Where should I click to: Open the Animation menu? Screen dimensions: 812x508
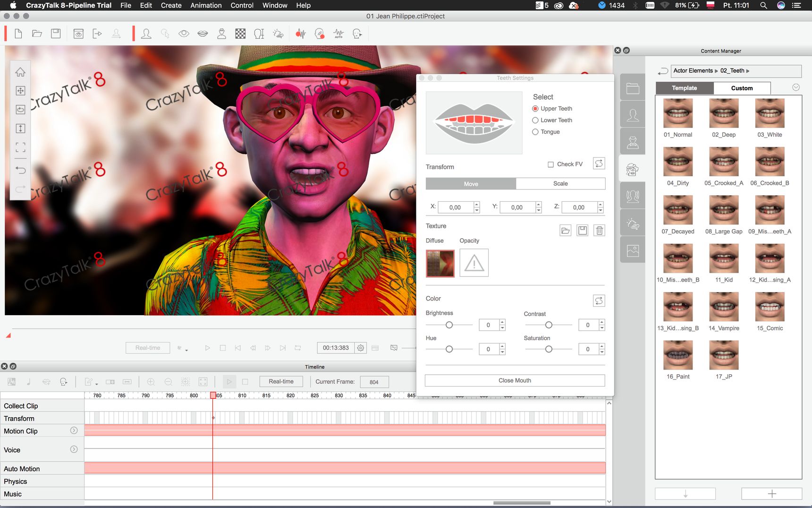pyautogui.click(x=206, y=5)
